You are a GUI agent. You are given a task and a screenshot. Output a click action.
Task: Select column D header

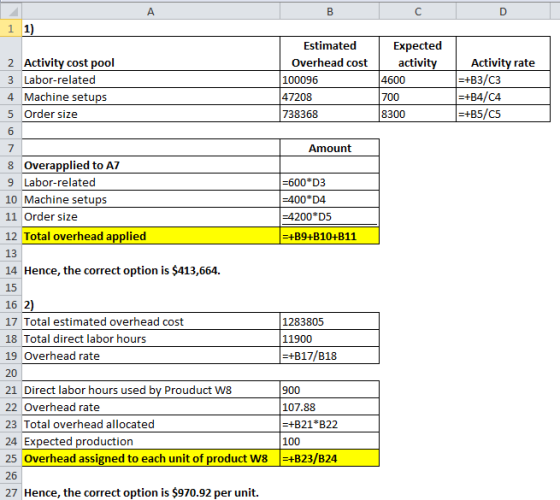[x=503, y=12]
